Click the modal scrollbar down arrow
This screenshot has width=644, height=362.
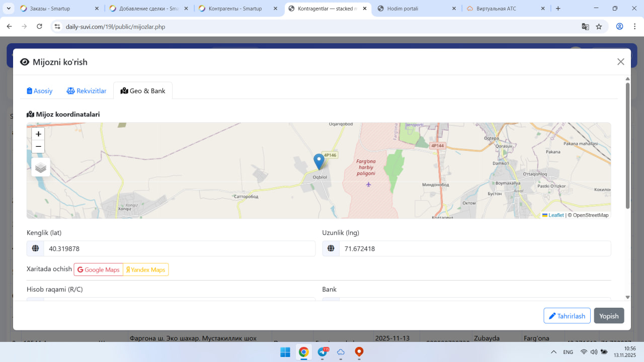click(627, 297)
